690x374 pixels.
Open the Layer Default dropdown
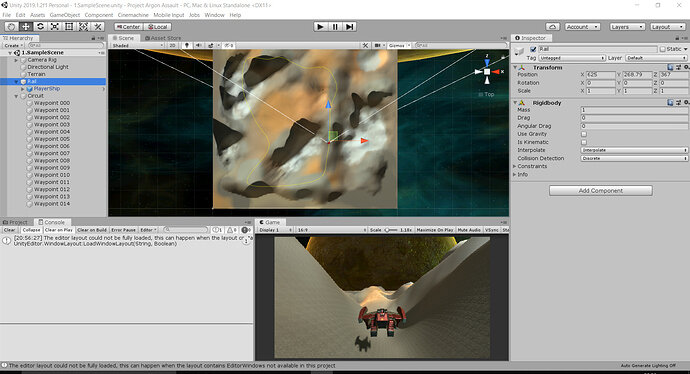pos(656,58)
